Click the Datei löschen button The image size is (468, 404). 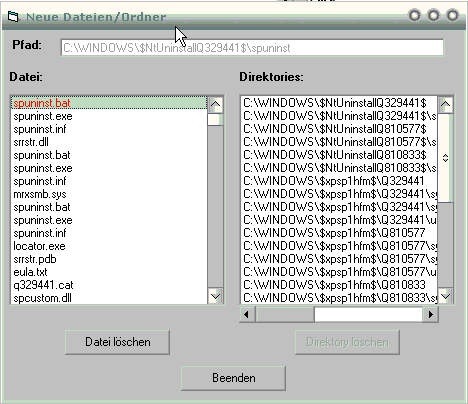point(117,342)
